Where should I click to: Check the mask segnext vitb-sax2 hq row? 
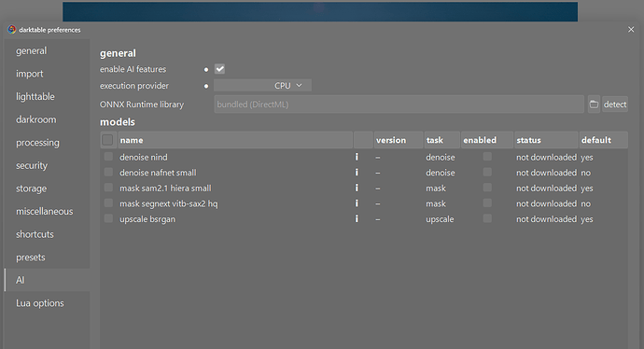coord(108,203)
